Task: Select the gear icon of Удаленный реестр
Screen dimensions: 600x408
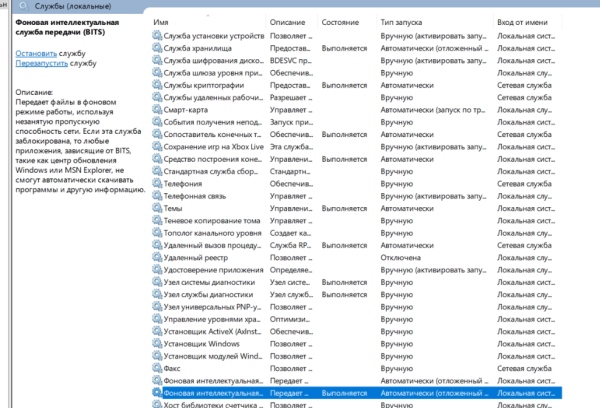Action: click(157, 257)
